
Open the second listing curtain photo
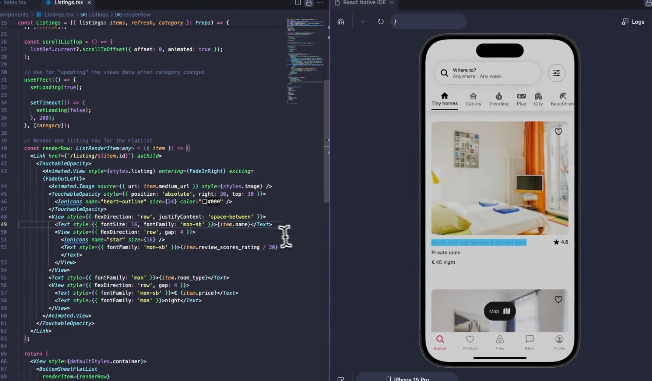[x=499, y=310]
